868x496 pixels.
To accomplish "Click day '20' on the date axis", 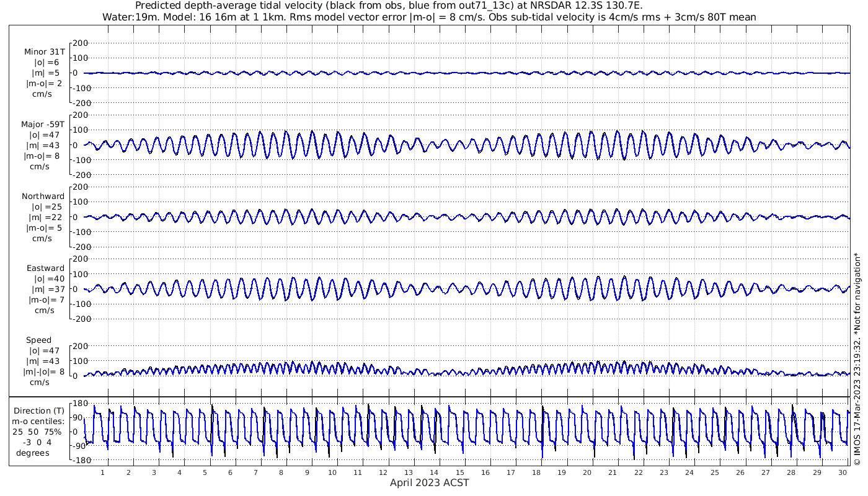I will click(587, 472).
